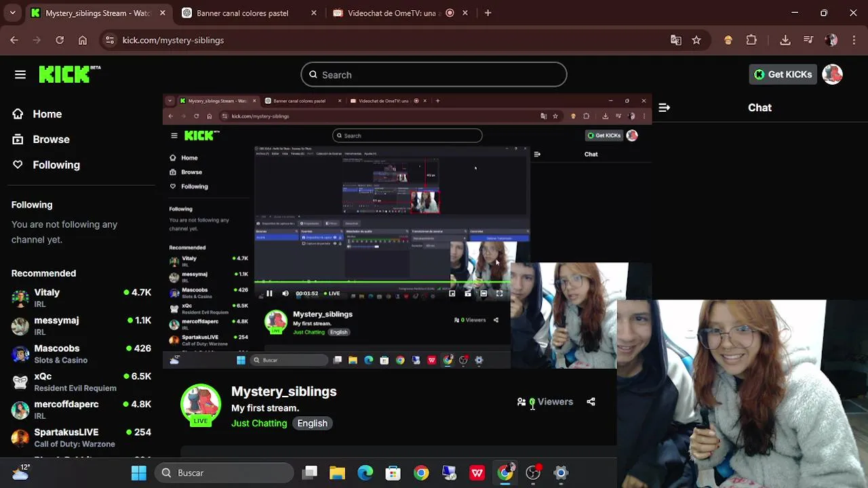Open Task View on the taskbar
Image resolution: width=868 pixels, height=488 pixels.
click(311, 472)
